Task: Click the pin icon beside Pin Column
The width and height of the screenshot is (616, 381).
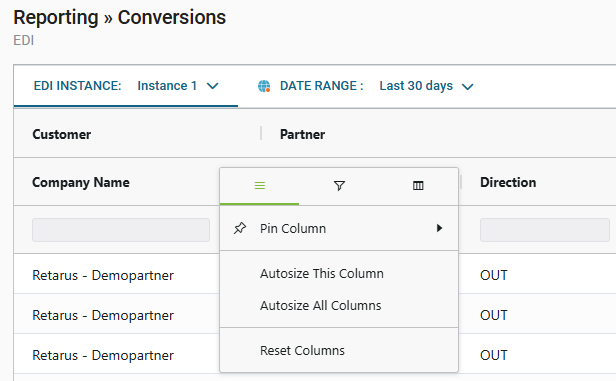Action: pyautogui.click(x=240, y=228)
